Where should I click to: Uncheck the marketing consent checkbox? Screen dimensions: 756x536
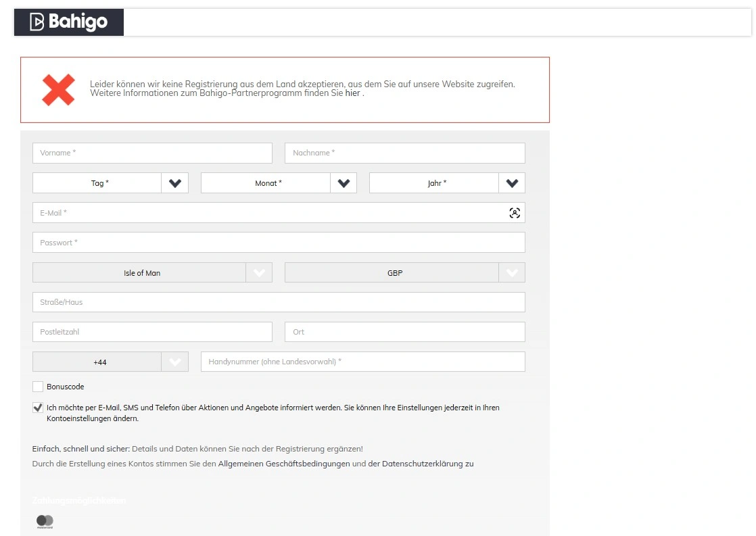click(38, 408)
